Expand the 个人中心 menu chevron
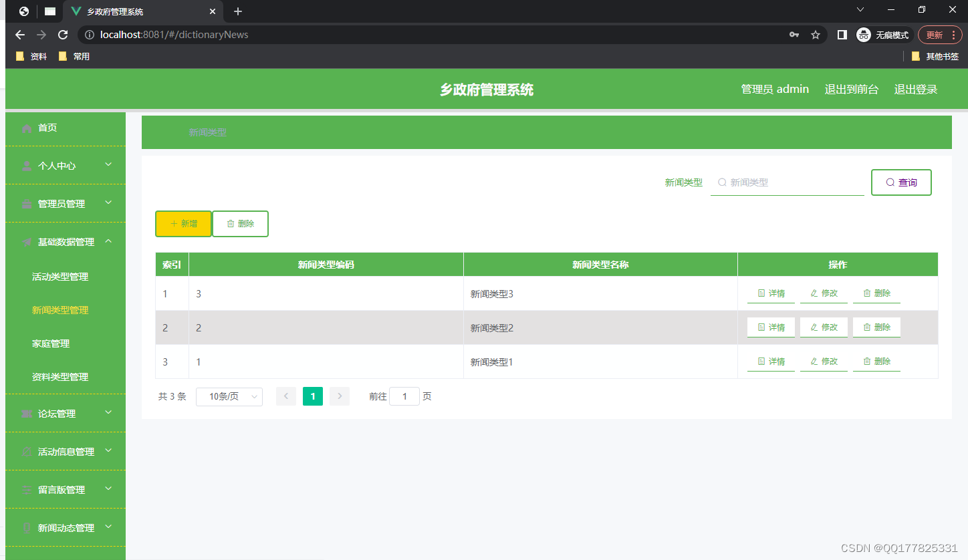 [108, 164]
